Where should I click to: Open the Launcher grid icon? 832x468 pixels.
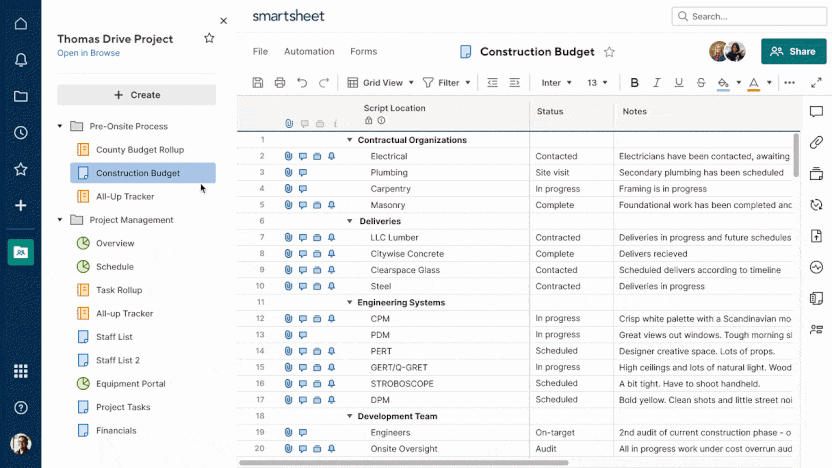(21, 371)
